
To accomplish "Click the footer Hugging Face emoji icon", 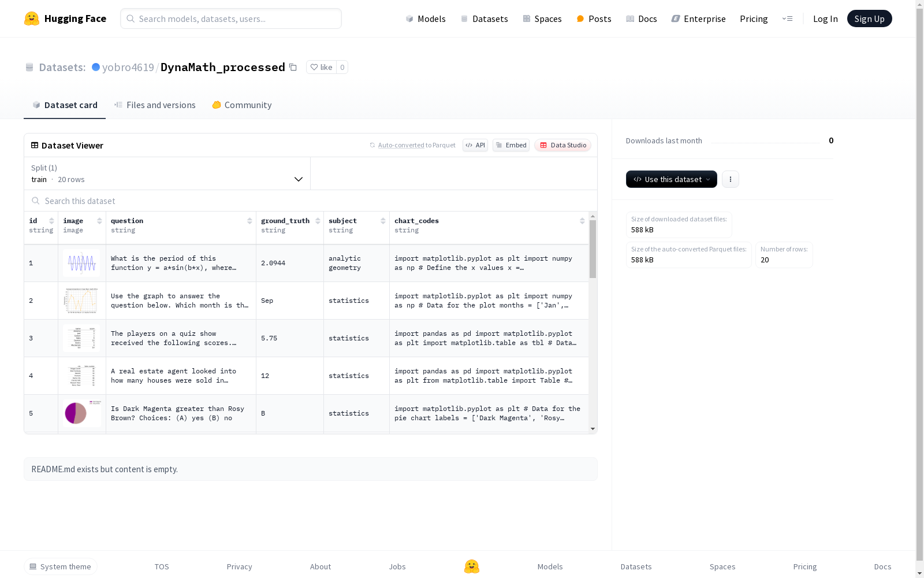I will pos(472,566).
